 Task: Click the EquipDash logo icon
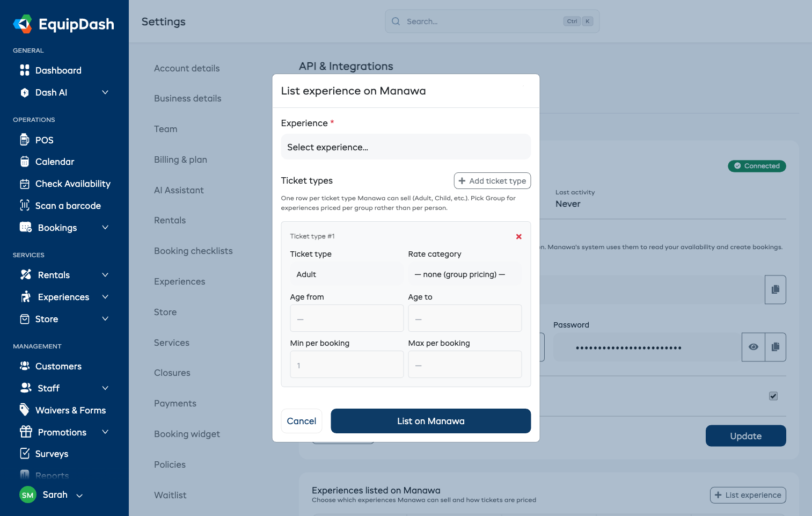coord(23,24)
